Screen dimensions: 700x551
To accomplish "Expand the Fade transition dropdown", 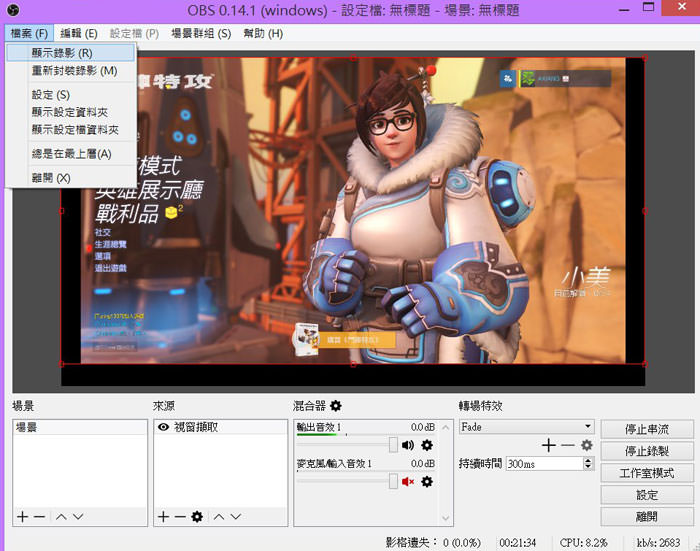I will click(x=588, y=426).
